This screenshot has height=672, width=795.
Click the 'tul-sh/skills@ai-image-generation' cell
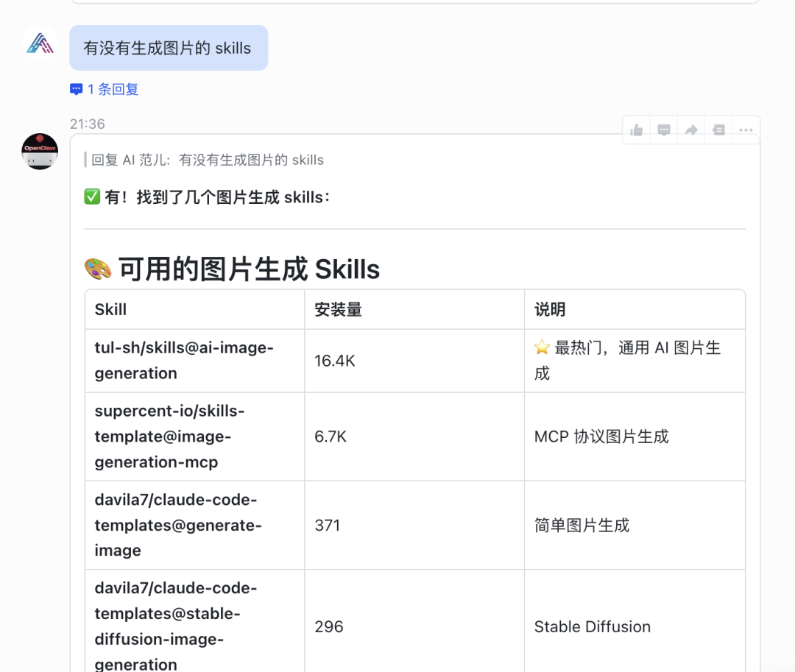[x=194, y=361]
